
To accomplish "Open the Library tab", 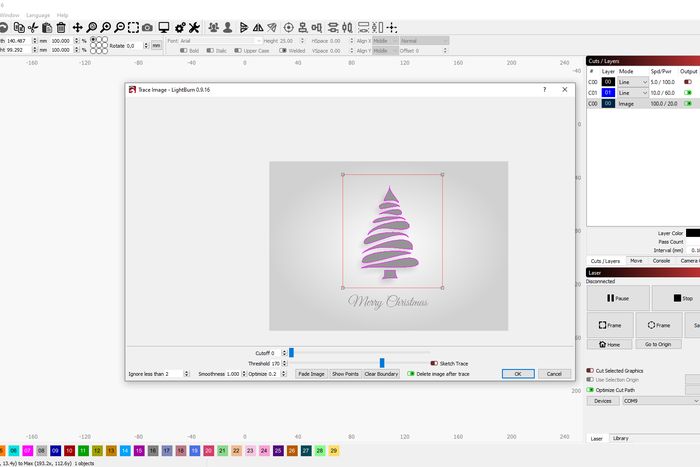I will (620, 438).
